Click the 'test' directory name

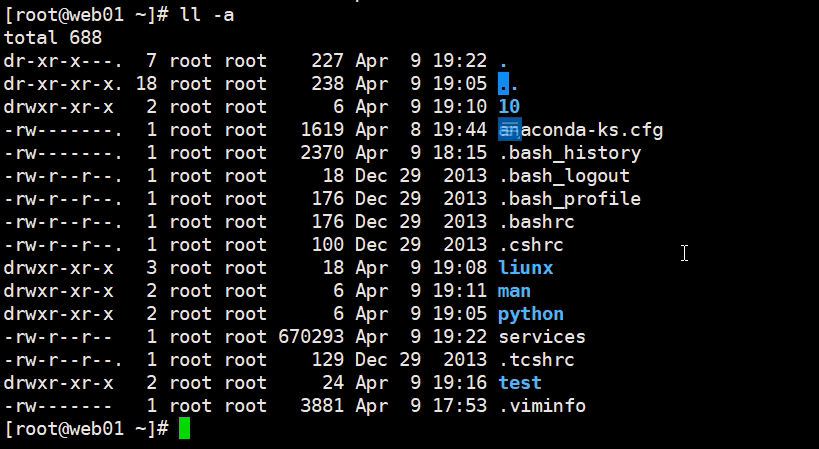pos(520,383)
